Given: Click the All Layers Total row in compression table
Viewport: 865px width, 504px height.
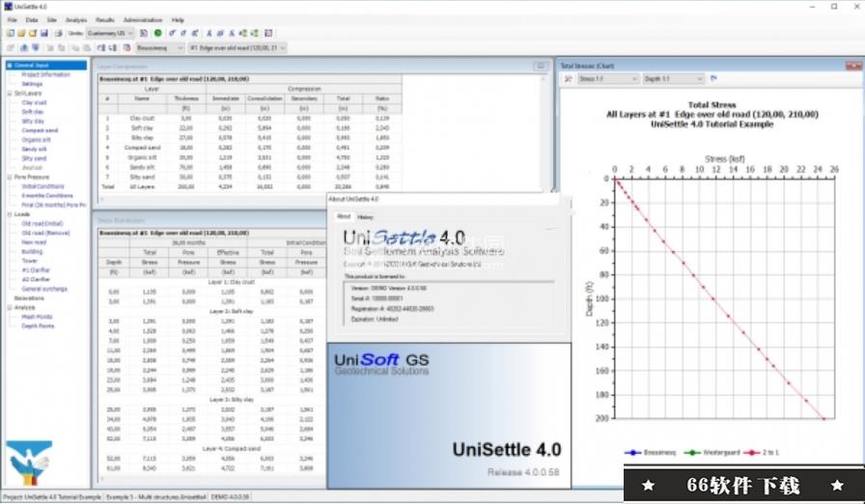Looking at the screenshot, I should [x=250, y=187].
